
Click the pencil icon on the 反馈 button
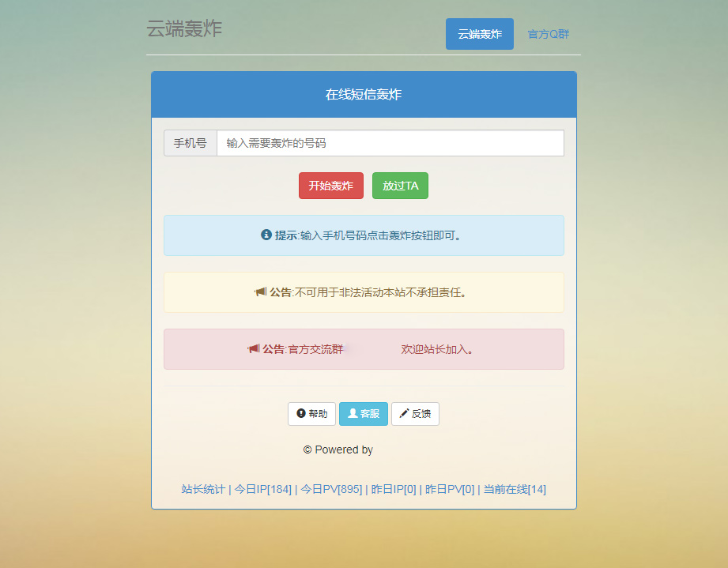(x=405, y=413)
